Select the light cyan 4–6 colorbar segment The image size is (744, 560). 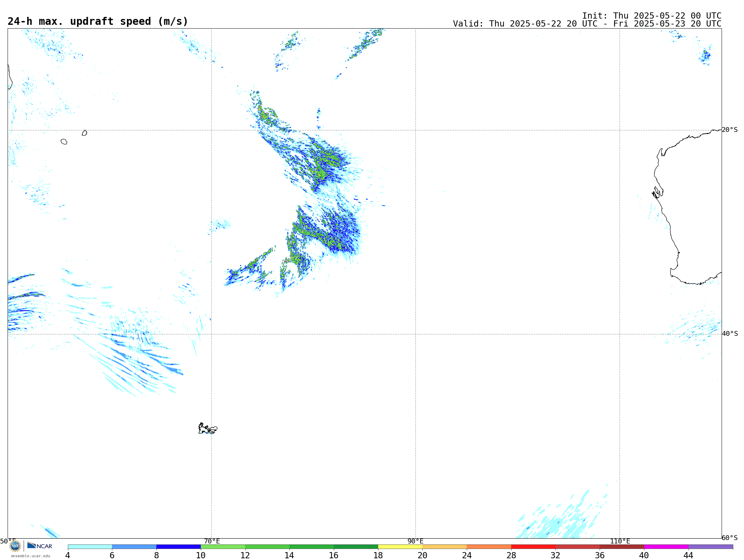90,547
